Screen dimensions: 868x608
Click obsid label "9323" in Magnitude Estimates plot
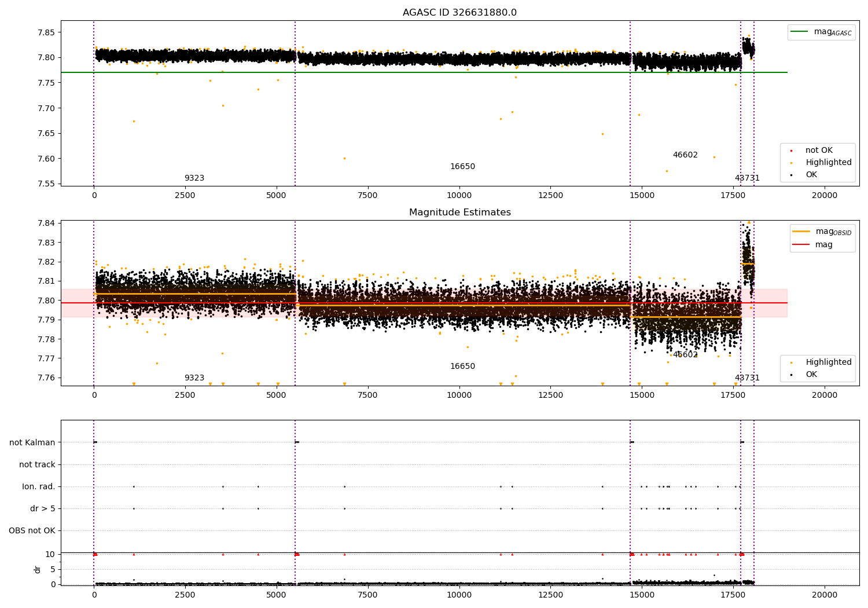tap(194, 378)
